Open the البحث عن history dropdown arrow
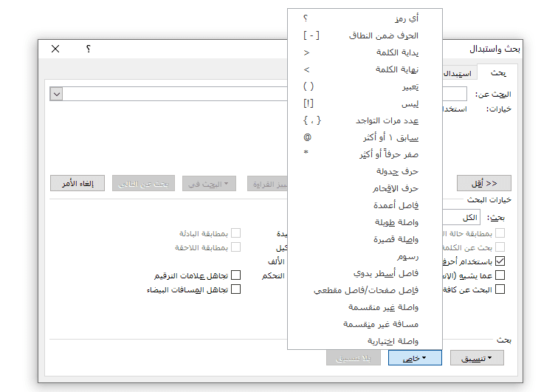The image size is (541, 392). click(x=56, y=94)
